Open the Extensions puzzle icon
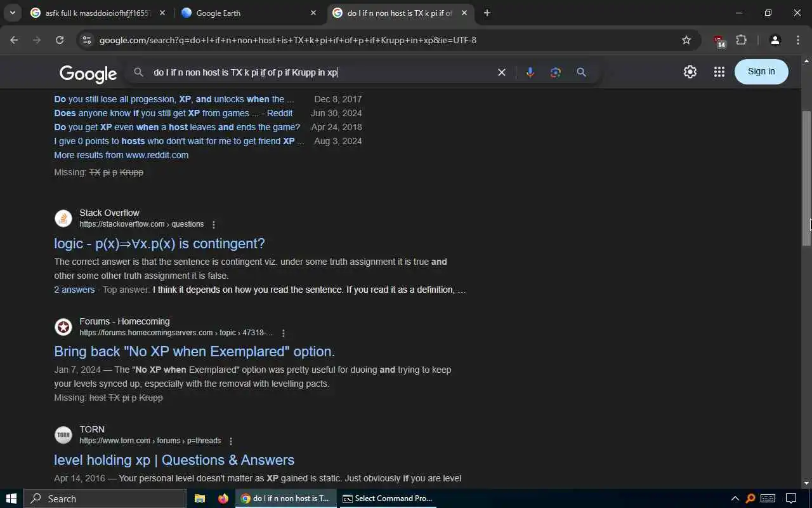This screenshot has width=812, height=508. click(x=742, y=40)
